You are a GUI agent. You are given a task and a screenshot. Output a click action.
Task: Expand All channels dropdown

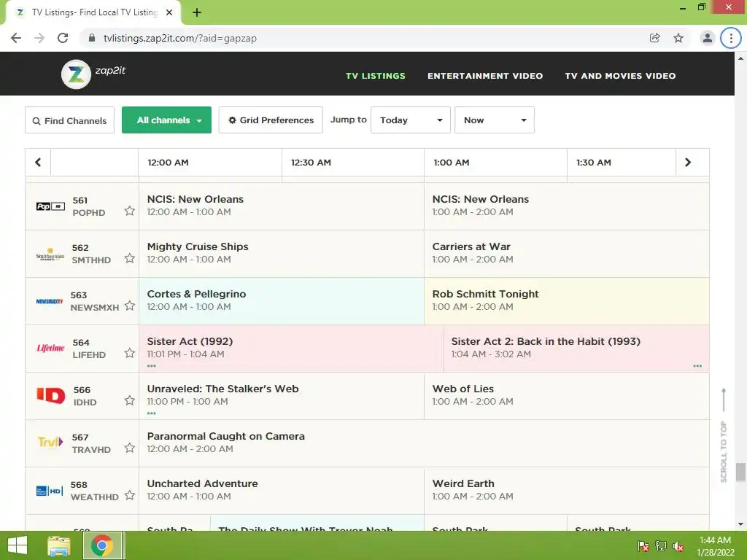[166, 120]
